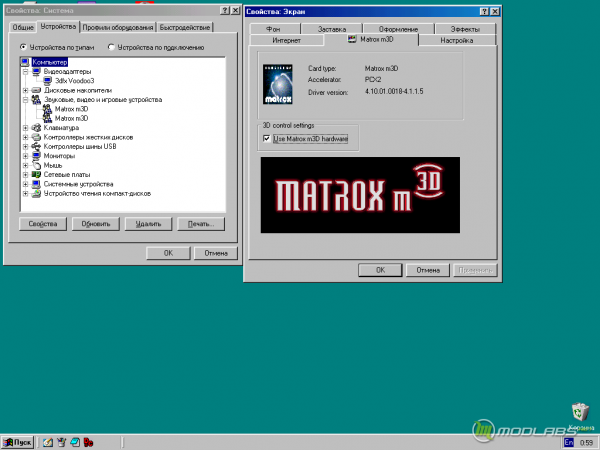The height and width of the screenshot is (450, 600).
Task: Click the Сетевые платы network icon
Action: 36,174
